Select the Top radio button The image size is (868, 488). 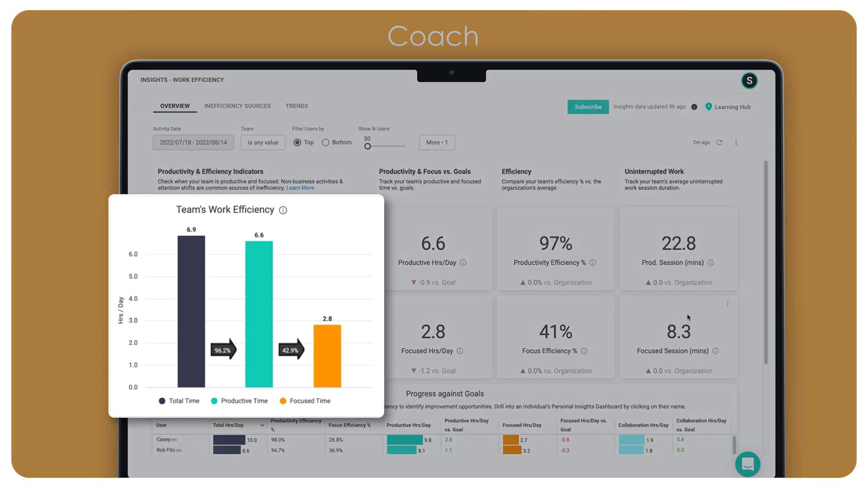297,142
